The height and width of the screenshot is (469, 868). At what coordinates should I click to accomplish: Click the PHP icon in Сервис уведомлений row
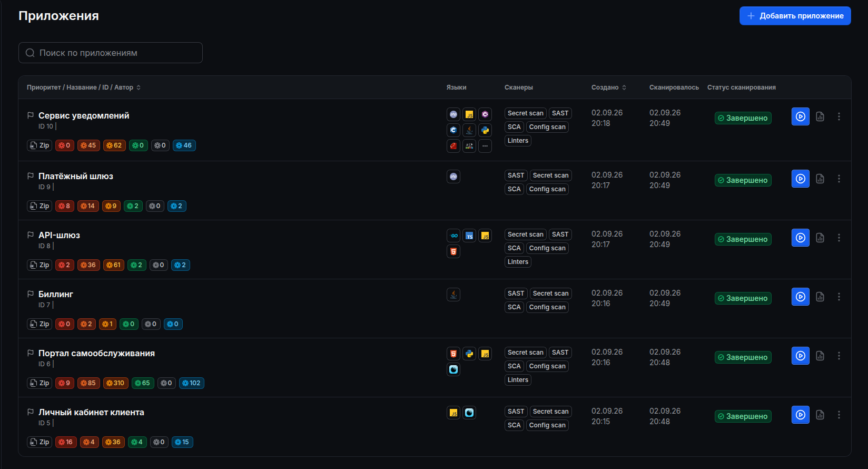coord(453,114)
